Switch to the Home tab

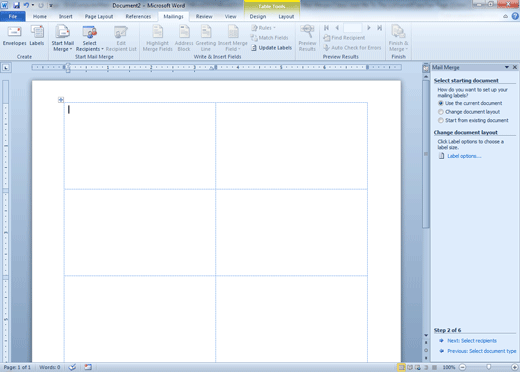(x=40, y=16)
